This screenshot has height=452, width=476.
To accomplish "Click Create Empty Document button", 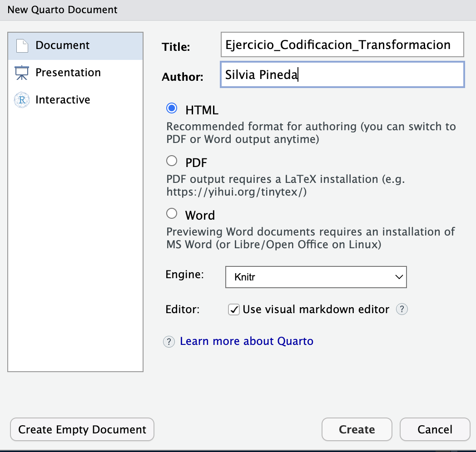I will (x=82, y=429).
